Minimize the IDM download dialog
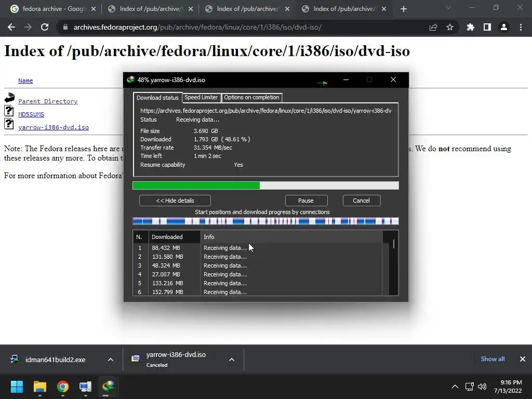Viewport: 532px width, 399px height. 345,79
